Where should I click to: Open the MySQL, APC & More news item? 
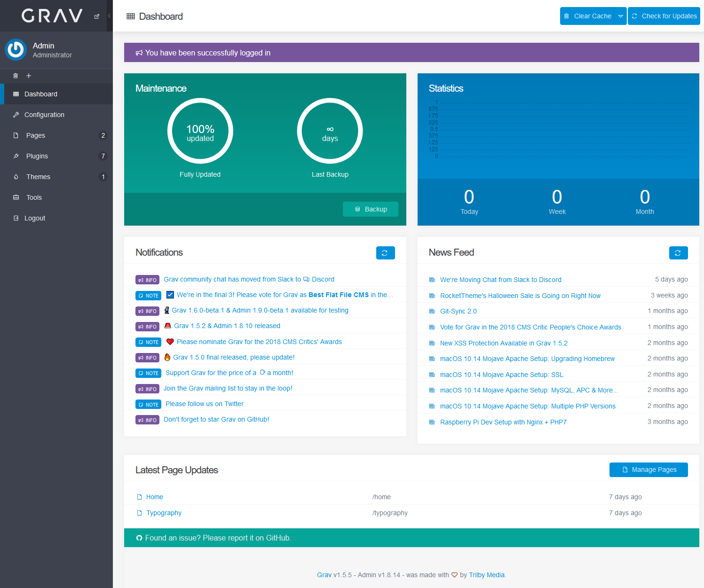pyautogui.click(x=529, y=390)
